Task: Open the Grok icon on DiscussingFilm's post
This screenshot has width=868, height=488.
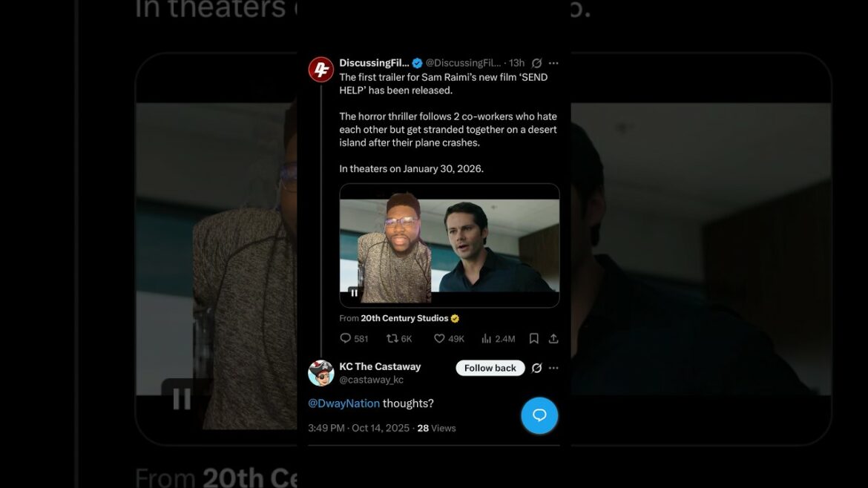Action: [x=536, y=64]
